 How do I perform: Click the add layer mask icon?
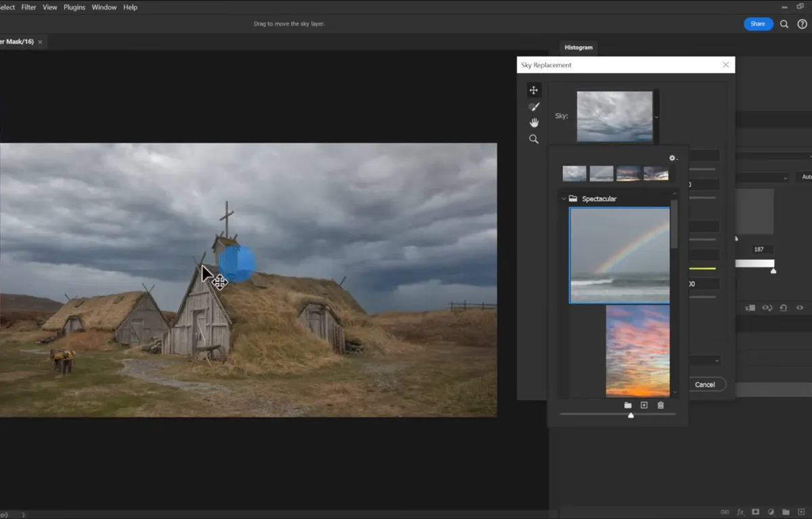tap(755, 512)
